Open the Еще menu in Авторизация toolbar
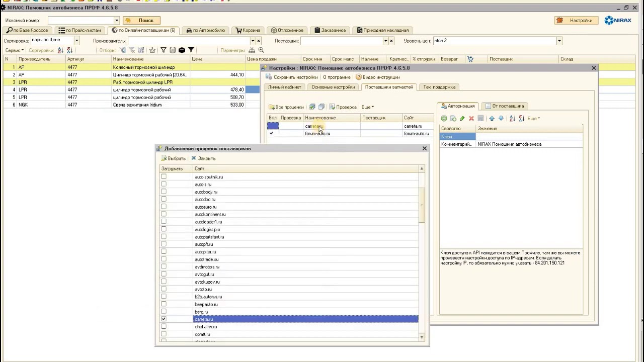This screenshot has width=644, height=362. pyautogui.click(x=533, y=119)
